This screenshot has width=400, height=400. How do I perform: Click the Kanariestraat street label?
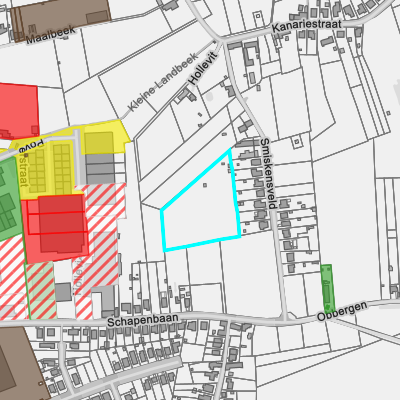[307, 26]
